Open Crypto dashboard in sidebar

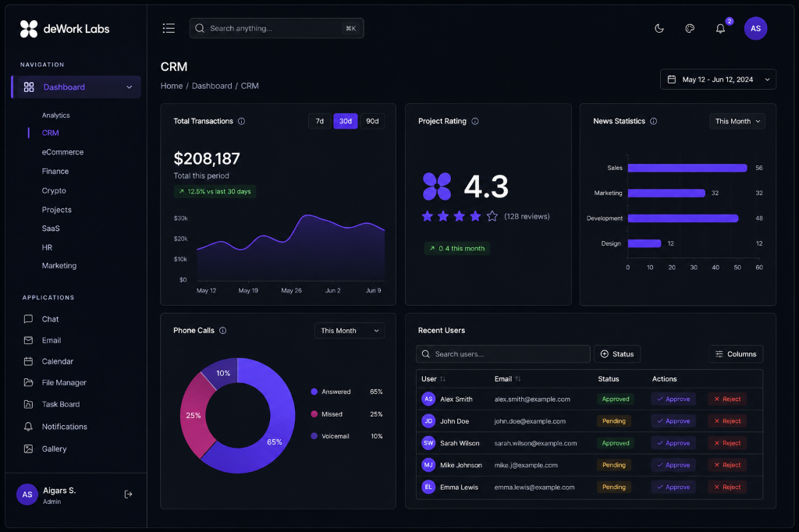pos(54,190)
